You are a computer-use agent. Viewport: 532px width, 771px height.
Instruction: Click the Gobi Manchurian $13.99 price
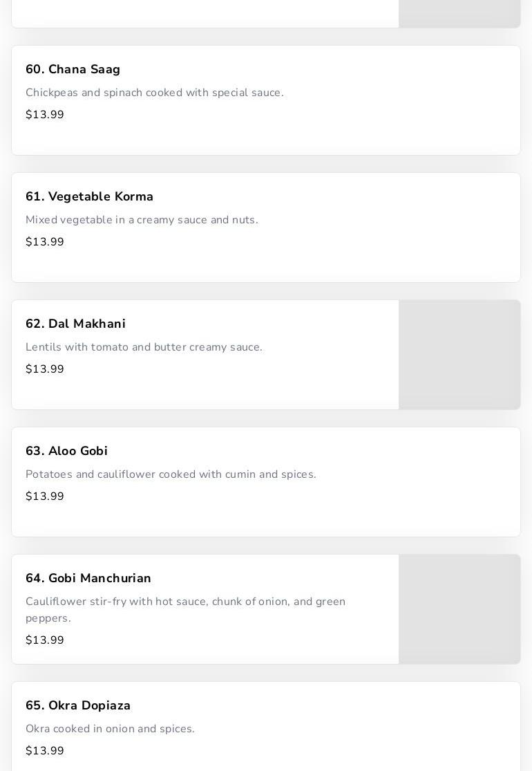(45, 640)
